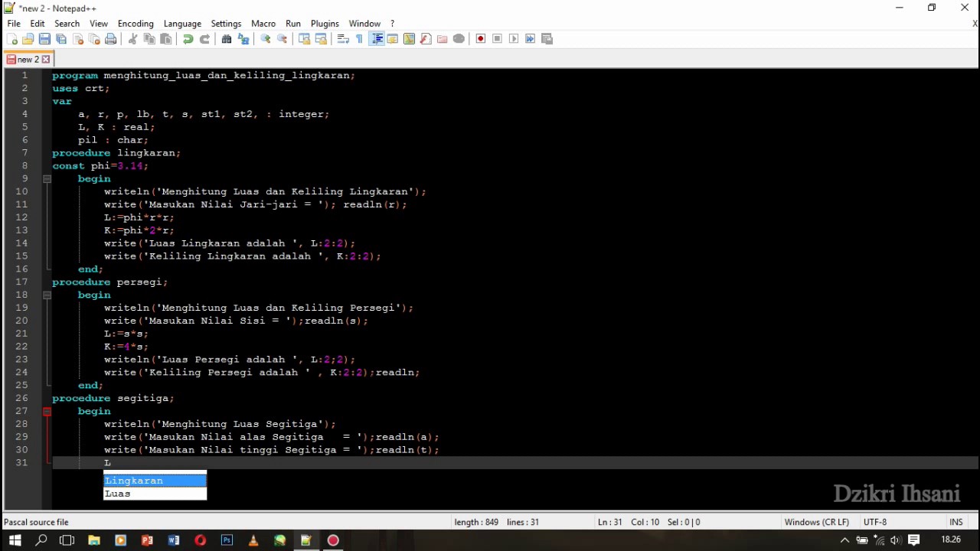Click the Open file toolbar icon
Viewport: 980px width, 551px height.
tap(28, 39)
